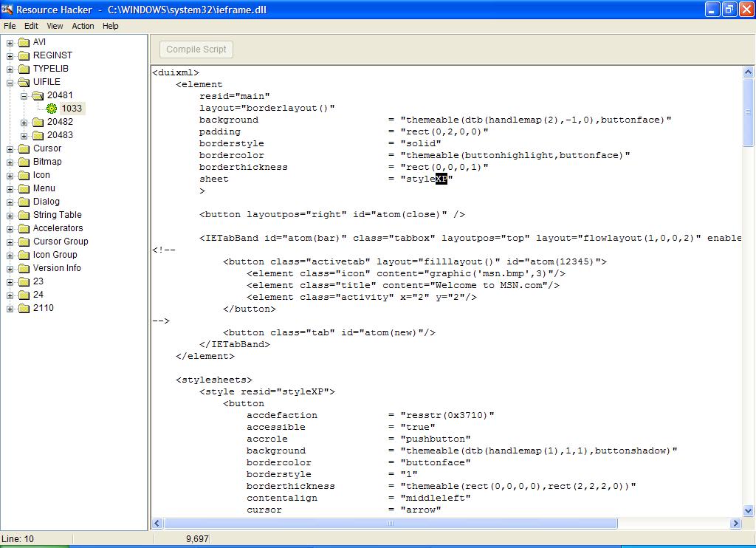Screen dimensions: 756x548
Task: Click the Version Info folder icon
Action: pos(24,268)
